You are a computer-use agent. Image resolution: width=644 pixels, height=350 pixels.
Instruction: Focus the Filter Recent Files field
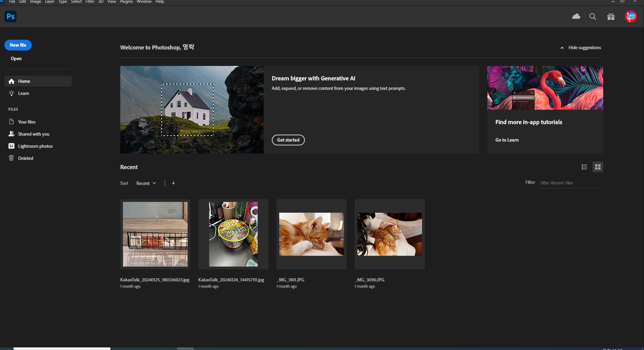(571, 183)
